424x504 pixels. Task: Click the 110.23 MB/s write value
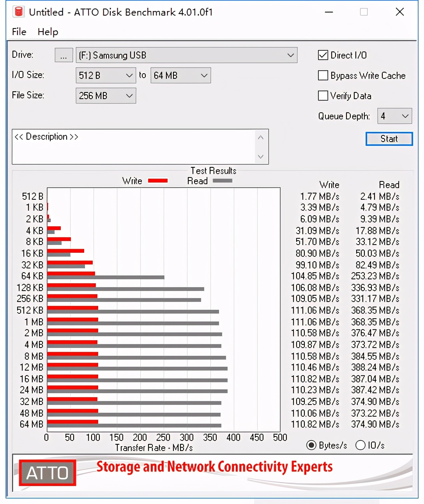pos(315,390)
